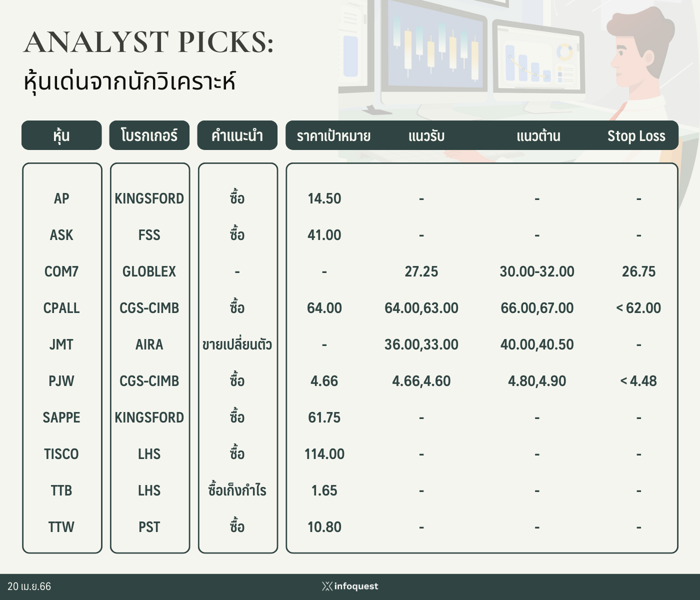Select the 30.00-32.00 resistance value
Screen dimensions: 700x600
coord(537,271)
